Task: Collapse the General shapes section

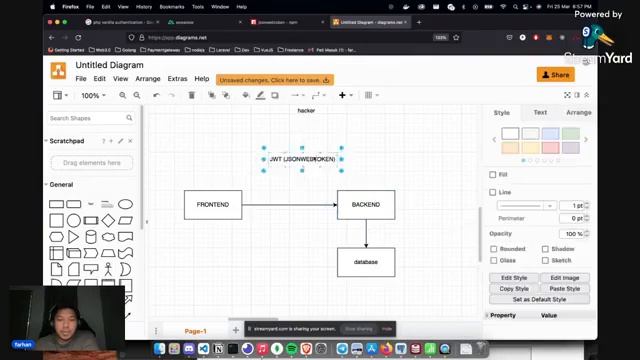Action: (61, 184)
